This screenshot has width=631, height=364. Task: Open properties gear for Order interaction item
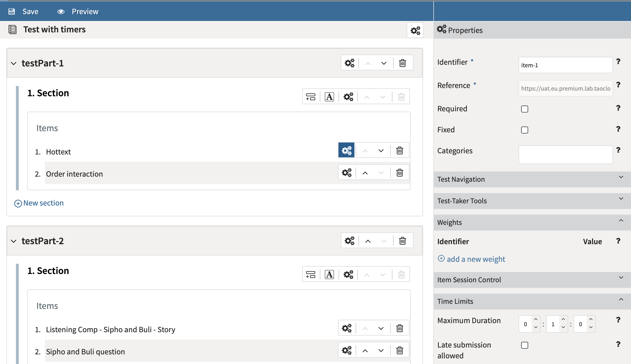tap(346, 173)
